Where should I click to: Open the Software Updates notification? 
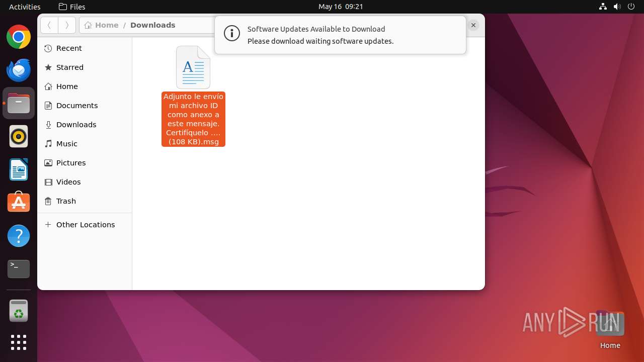click(340, 35)
